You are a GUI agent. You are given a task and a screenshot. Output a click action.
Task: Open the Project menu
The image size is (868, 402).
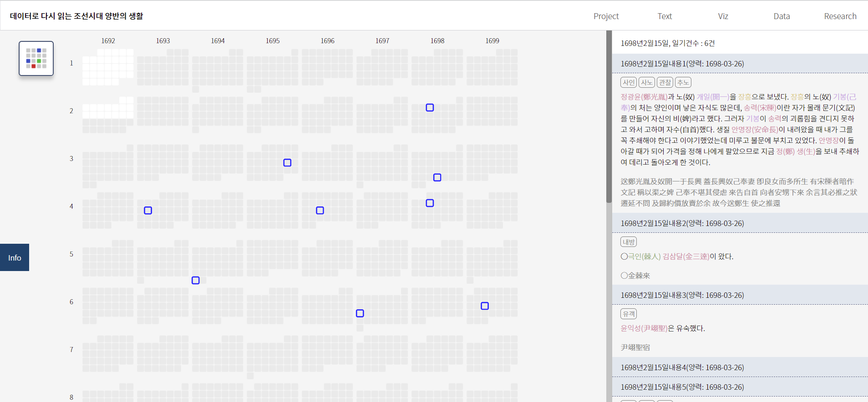(x=606, y=16)
